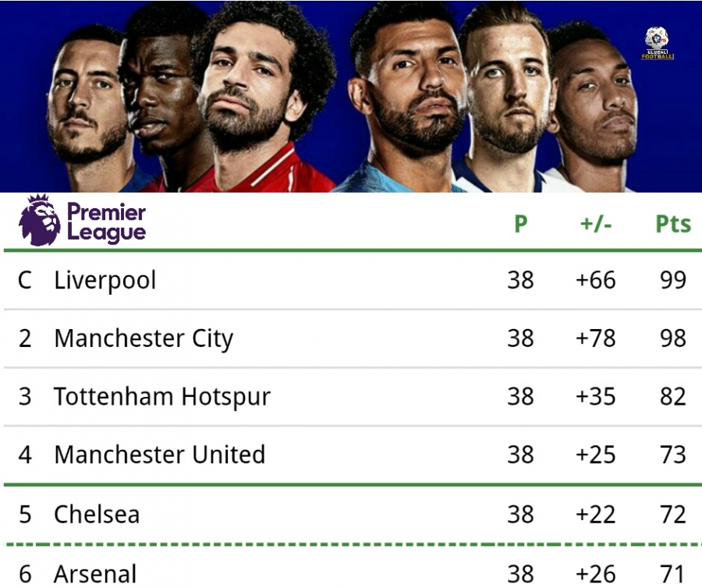This screenshot has width=702, height=588.
Task: Select Tottenham Hotspur's 82 points value
Action: 672,396
